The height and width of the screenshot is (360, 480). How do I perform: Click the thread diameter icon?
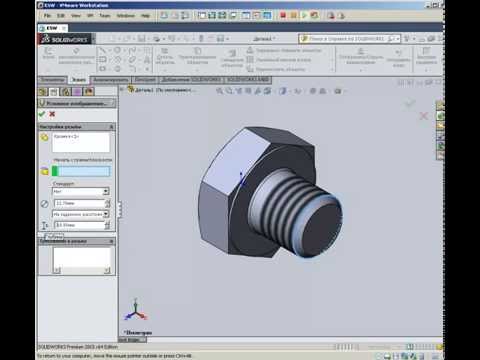(44, 204)
